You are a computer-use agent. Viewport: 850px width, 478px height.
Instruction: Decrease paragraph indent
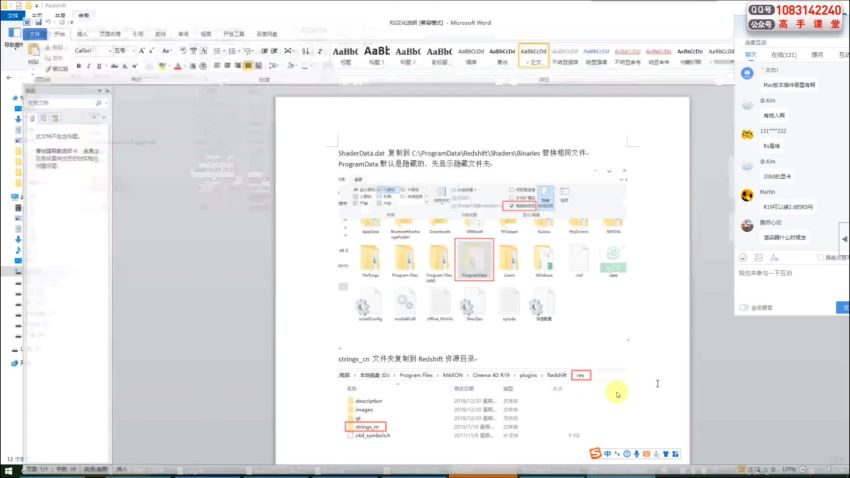click(265, 50)
